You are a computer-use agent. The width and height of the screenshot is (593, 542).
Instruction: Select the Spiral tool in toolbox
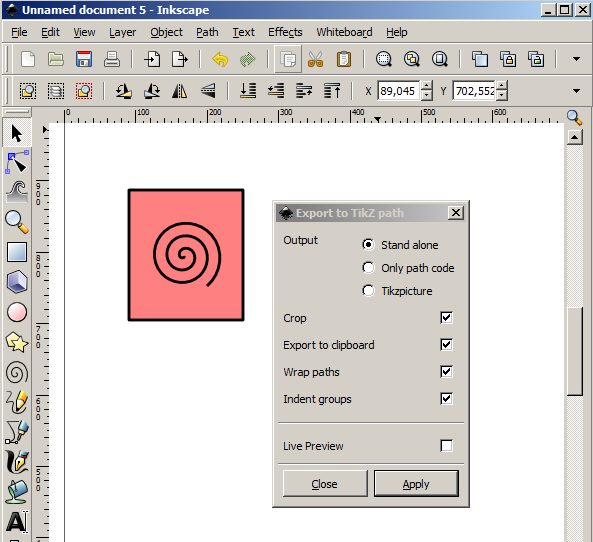(x=17, y=373)
